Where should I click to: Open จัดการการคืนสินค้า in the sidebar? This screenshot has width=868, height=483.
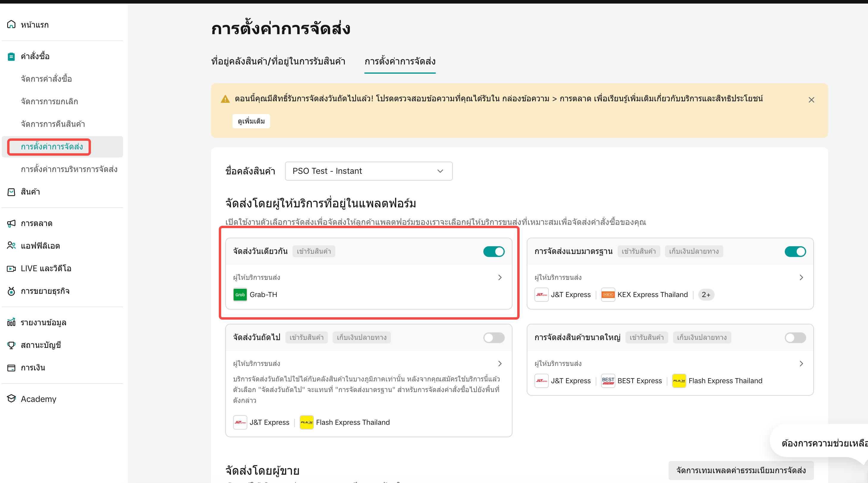[53, 124]
